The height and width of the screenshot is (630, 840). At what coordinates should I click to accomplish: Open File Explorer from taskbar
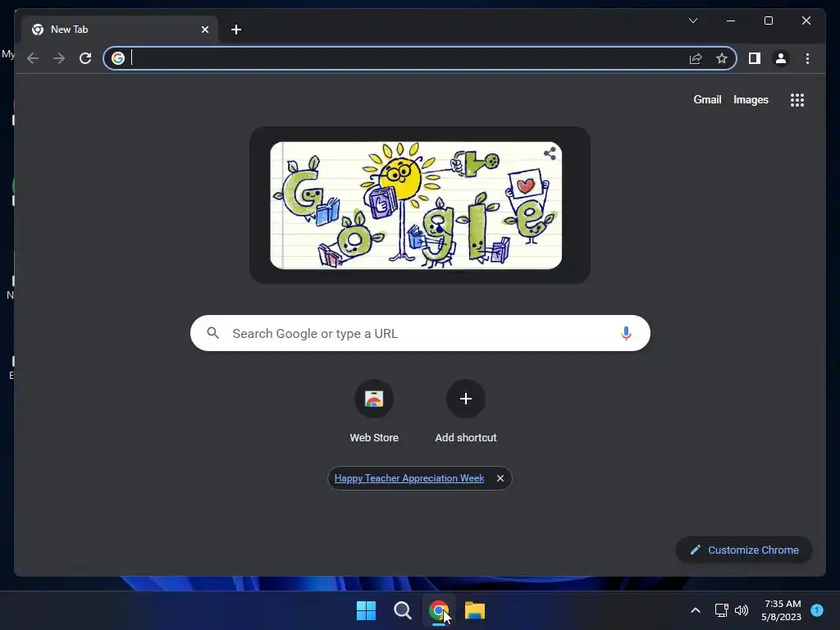click(475, 610)
